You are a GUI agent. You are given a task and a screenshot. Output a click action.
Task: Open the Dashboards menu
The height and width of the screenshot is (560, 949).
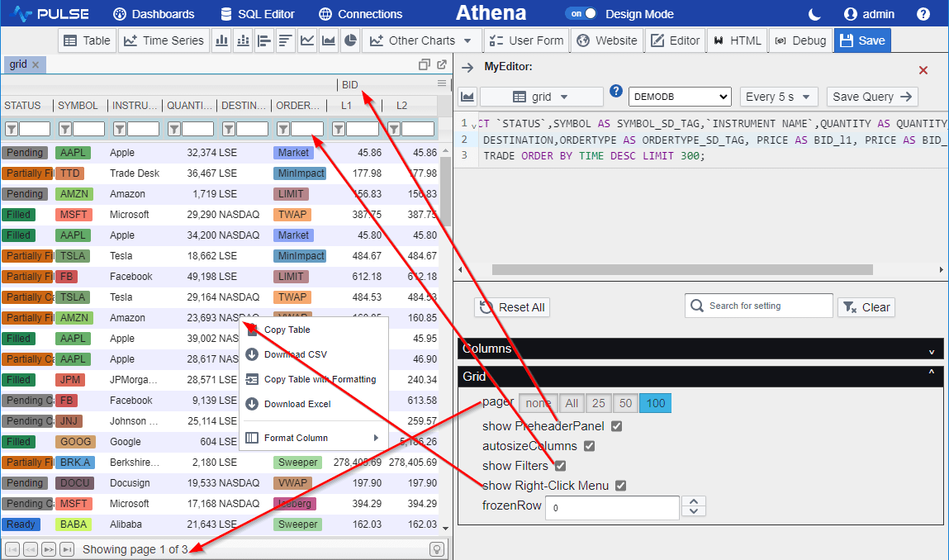point(154,14)
